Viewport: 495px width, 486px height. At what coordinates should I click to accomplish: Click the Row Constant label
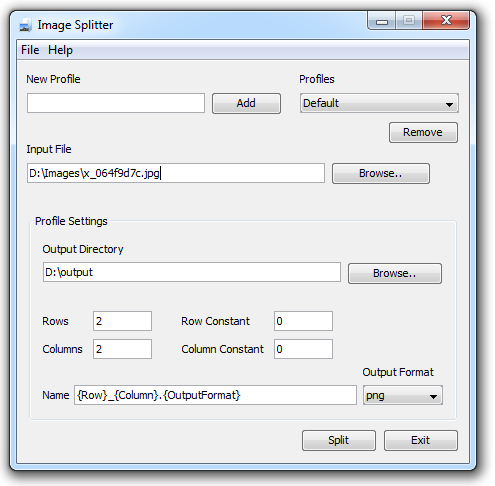tap(215, 321)
